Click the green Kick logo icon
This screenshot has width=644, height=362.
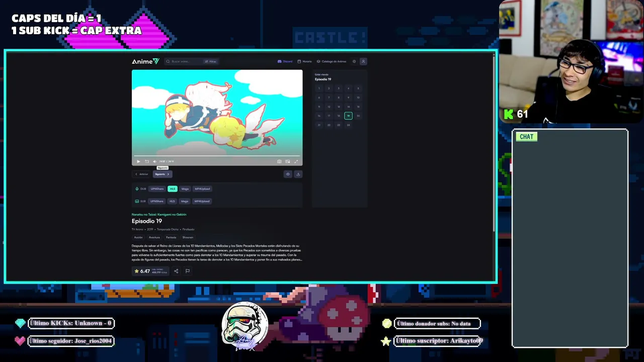(509, 114)
